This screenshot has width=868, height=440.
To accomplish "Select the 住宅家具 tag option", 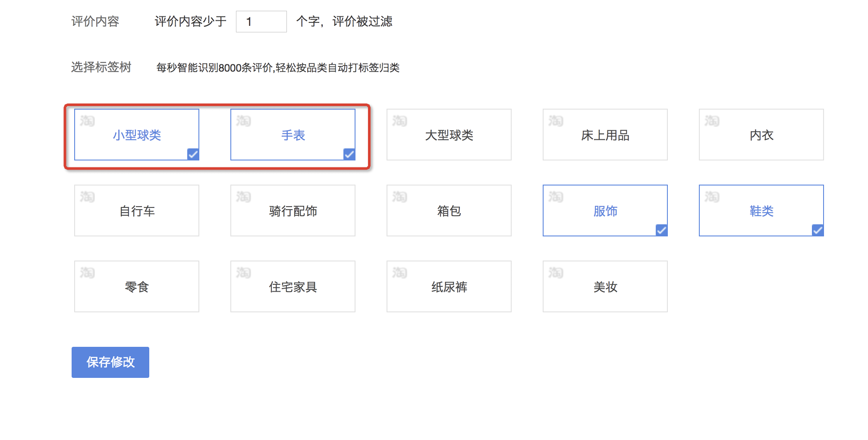I will [293, 287].
